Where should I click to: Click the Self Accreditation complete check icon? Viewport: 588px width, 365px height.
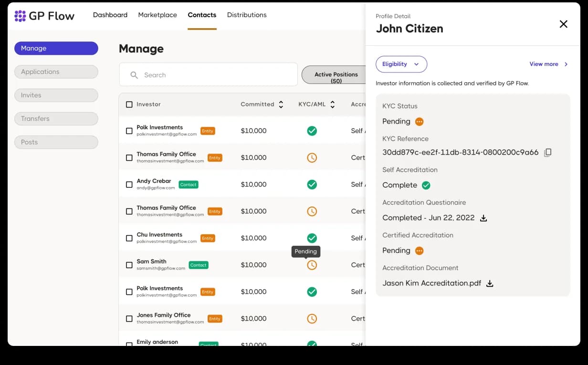click(426, 185)
